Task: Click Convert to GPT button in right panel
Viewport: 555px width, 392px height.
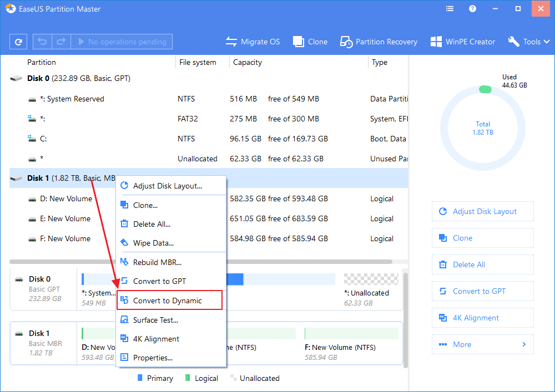Action: (483, 291)
